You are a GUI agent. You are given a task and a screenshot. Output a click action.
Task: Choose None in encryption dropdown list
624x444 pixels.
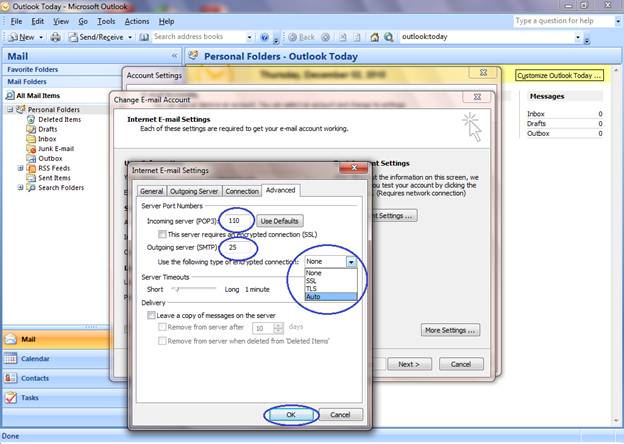click(331, 273)
